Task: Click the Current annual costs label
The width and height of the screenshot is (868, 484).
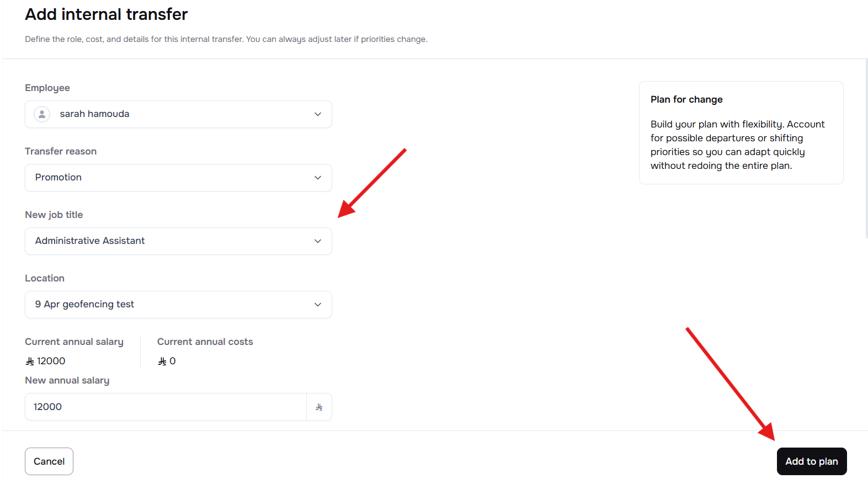Action: 205,342
